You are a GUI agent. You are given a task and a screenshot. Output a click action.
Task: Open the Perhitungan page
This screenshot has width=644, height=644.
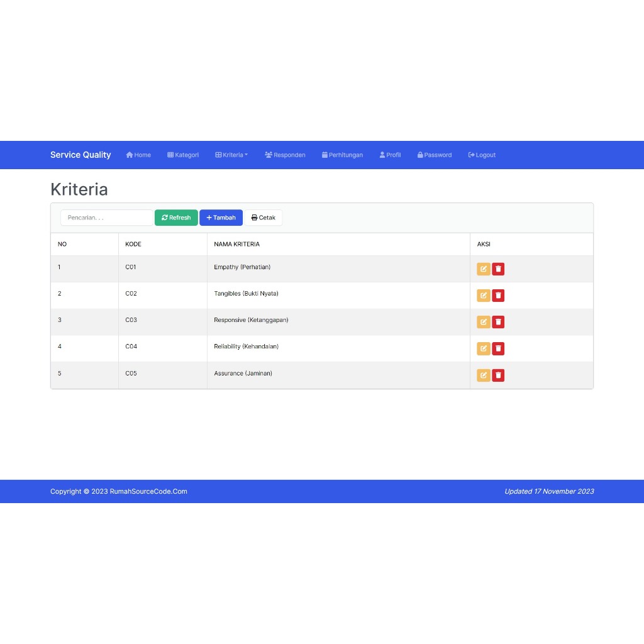coord(343,155)
